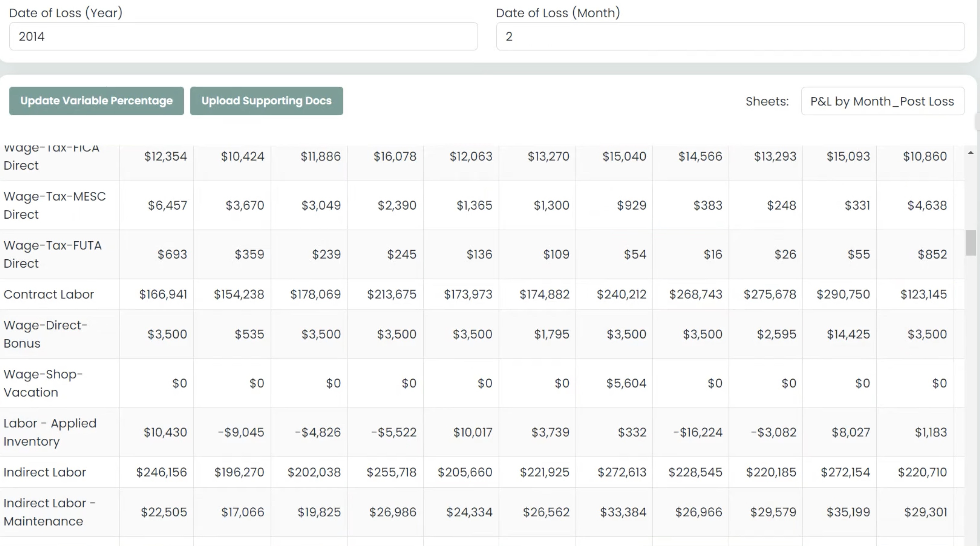Select the Labor - Applied Inventory row label
980x546 pixels.
[50, 432]
